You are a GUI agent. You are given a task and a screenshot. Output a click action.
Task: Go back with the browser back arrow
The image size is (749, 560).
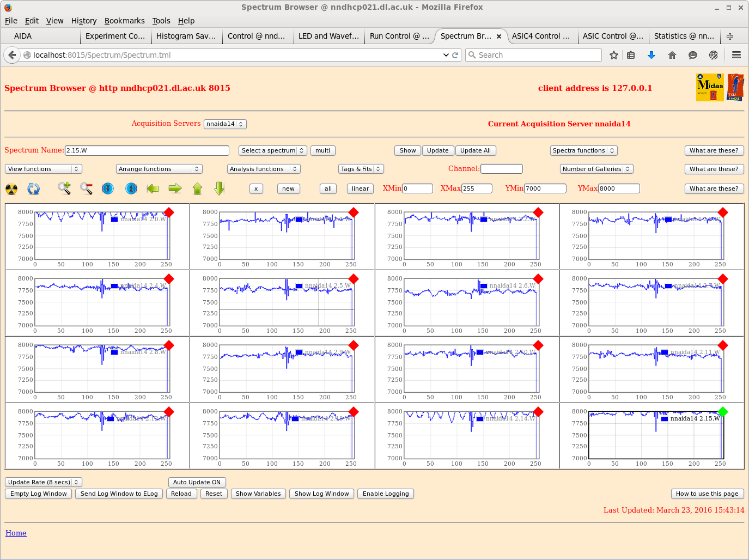[x=12, y=55]
